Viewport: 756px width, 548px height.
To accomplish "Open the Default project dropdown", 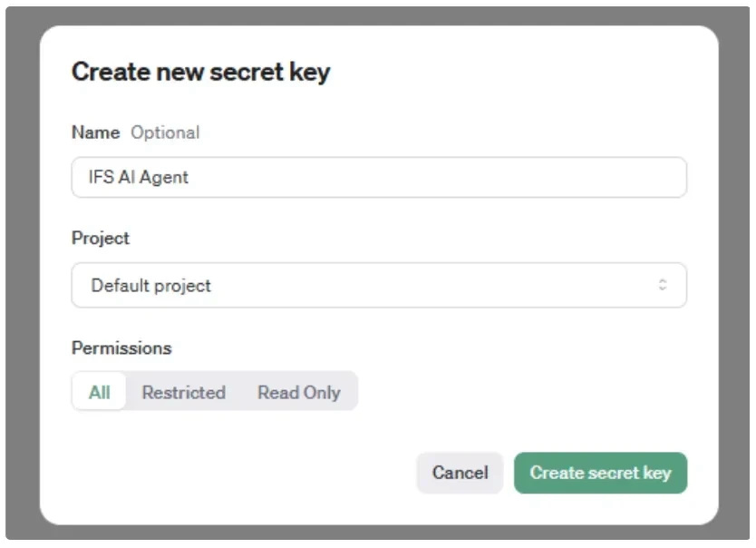I will click(379, 285).
